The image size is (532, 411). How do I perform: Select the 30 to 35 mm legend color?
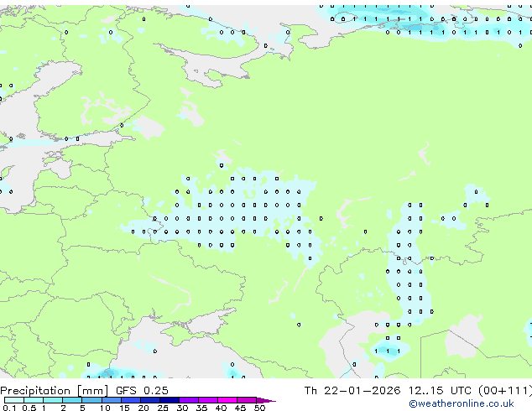click(189, 400)
